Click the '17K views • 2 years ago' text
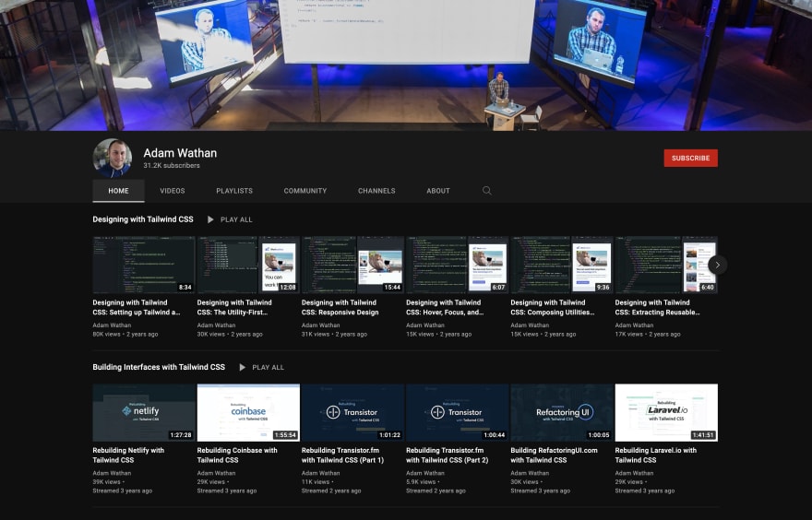Screen dimensions: 812x520 click(x=648, y=335)
